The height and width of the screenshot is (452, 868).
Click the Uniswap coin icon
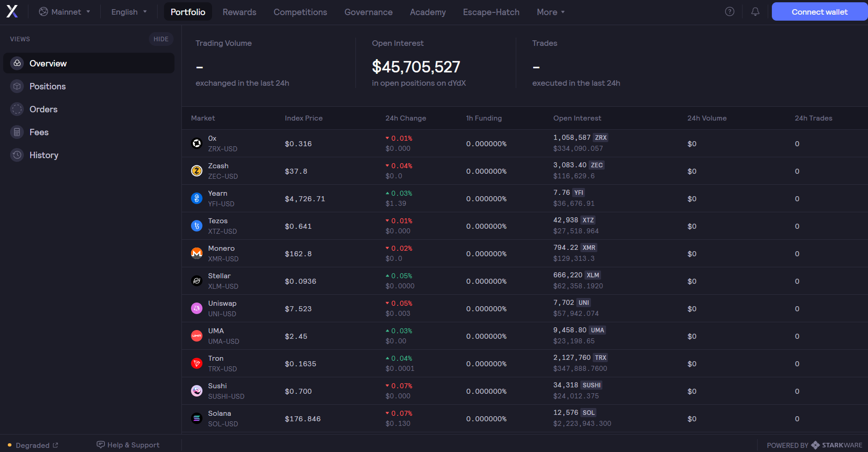[x=197, y=309]
